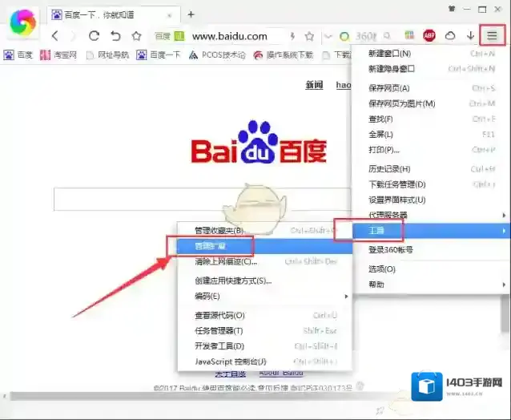The image size is (511, 420).
Task: Expand the 代理服务器 submenu
Action: (x=431, y=216)
